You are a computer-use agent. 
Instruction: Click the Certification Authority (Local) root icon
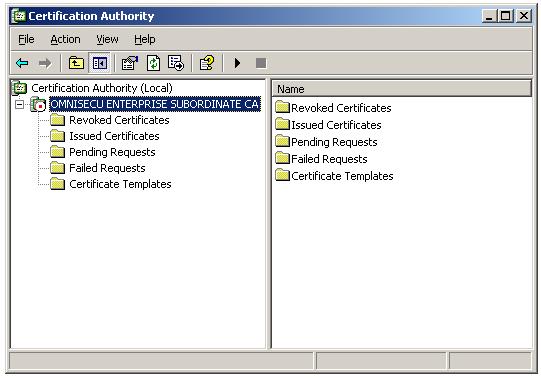click(19, 88)
